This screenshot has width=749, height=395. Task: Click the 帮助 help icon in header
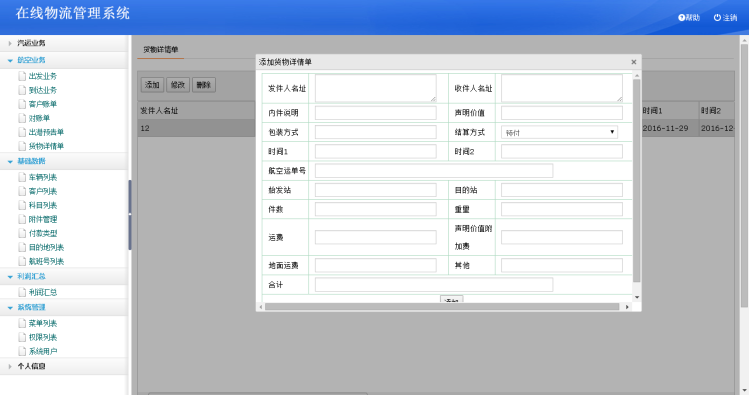[x=682, y=18]
